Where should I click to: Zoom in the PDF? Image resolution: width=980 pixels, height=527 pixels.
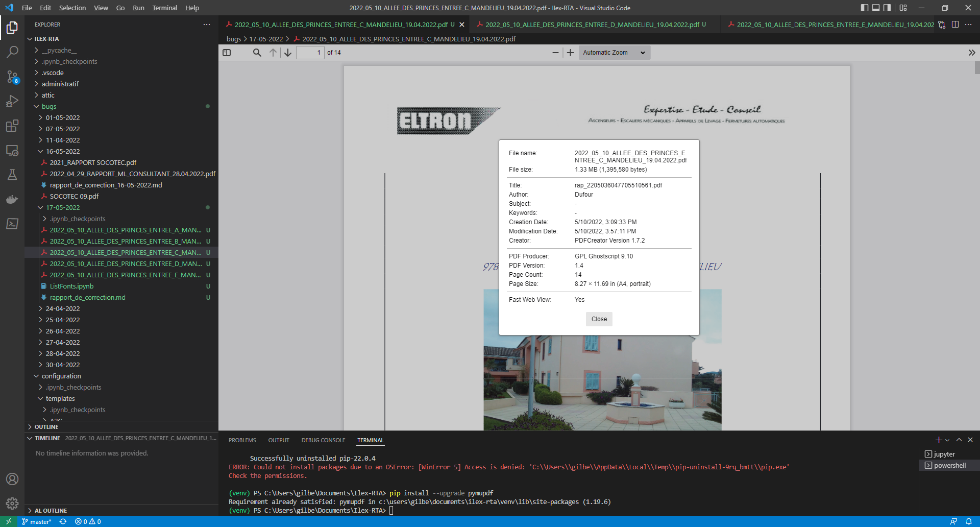point(571,53)
